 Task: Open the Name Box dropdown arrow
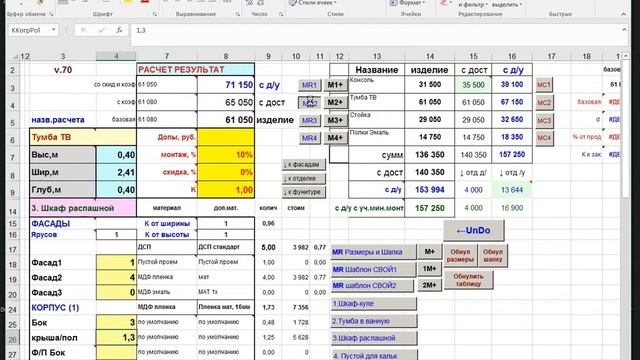pyautogui.click(x=53, y=30)
